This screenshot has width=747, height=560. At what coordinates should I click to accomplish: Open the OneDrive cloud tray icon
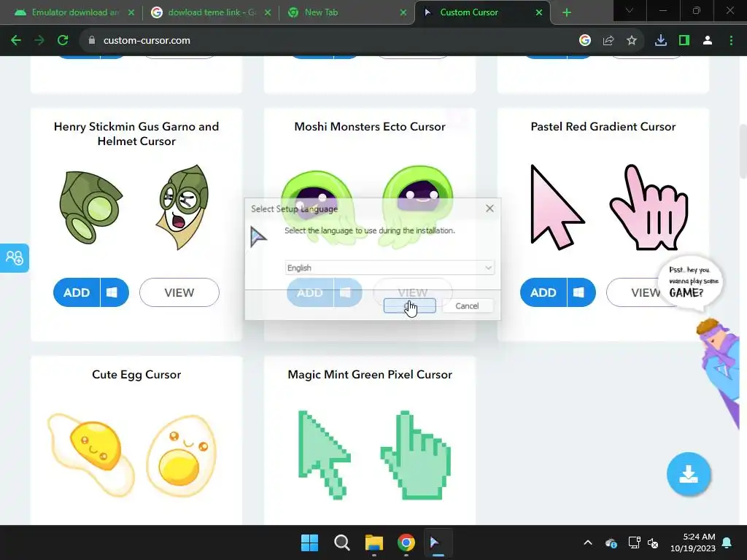click(611, 542)
